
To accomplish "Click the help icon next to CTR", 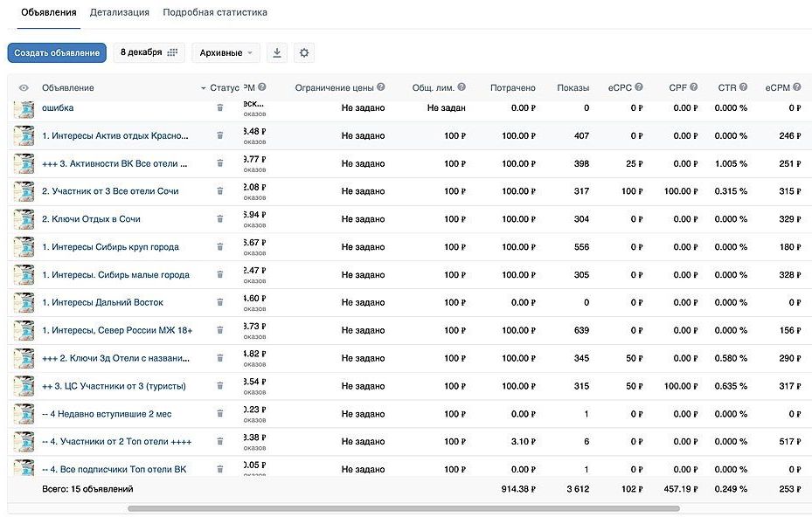I will [743, 87].
